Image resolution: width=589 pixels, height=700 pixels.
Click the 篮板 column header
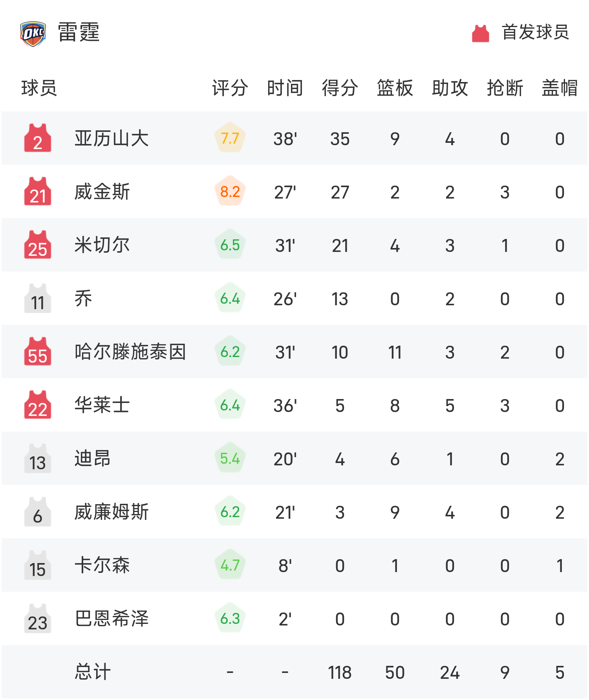pyautogui.click(x=395, y=88)
